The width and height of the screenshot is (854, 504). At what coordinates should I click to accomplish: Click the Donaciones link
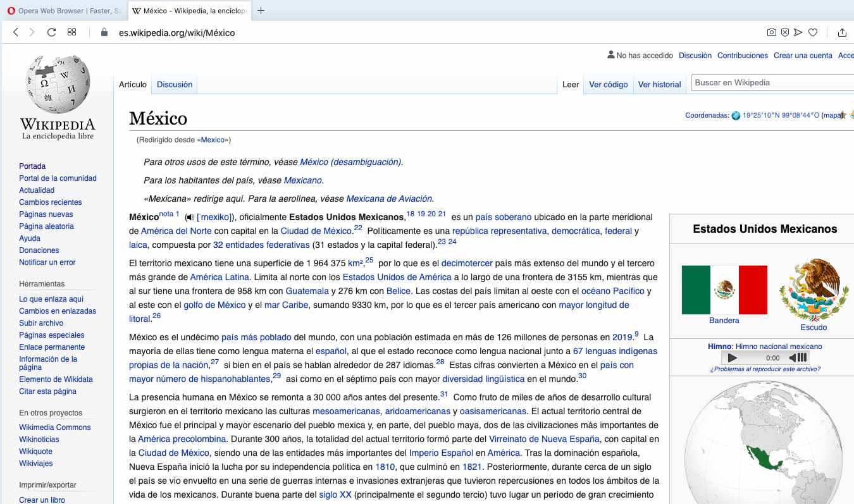pos(39,250)
